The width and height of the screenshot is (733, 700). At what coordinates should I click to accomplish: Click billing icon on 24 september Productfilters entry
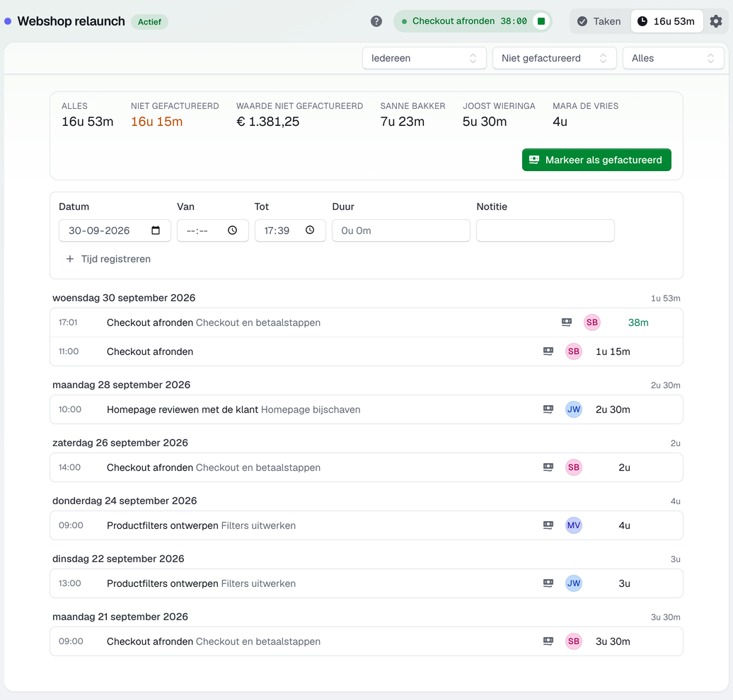click(548, 525)
